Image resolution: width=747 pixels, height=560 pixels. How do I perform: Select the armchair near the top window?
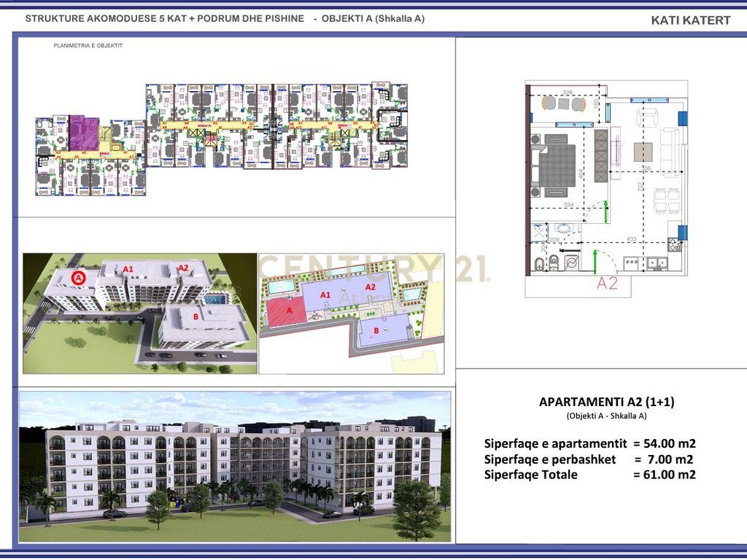click(647, 117)
